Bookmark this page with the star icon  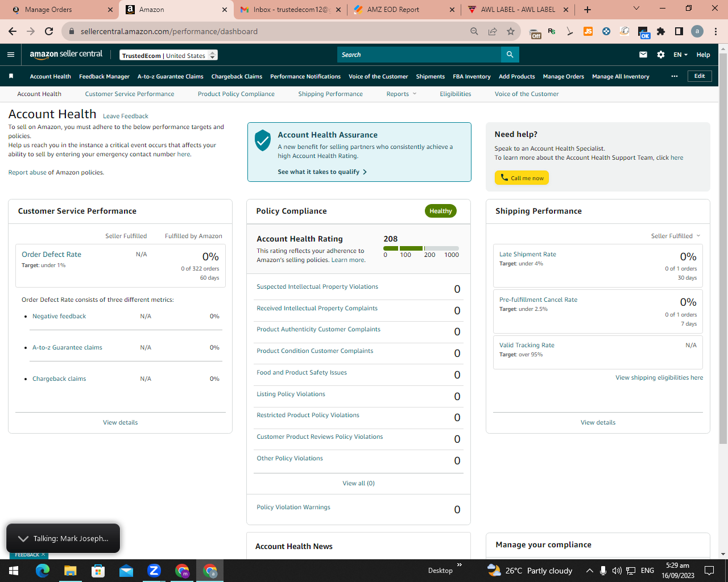click(511, 31)
